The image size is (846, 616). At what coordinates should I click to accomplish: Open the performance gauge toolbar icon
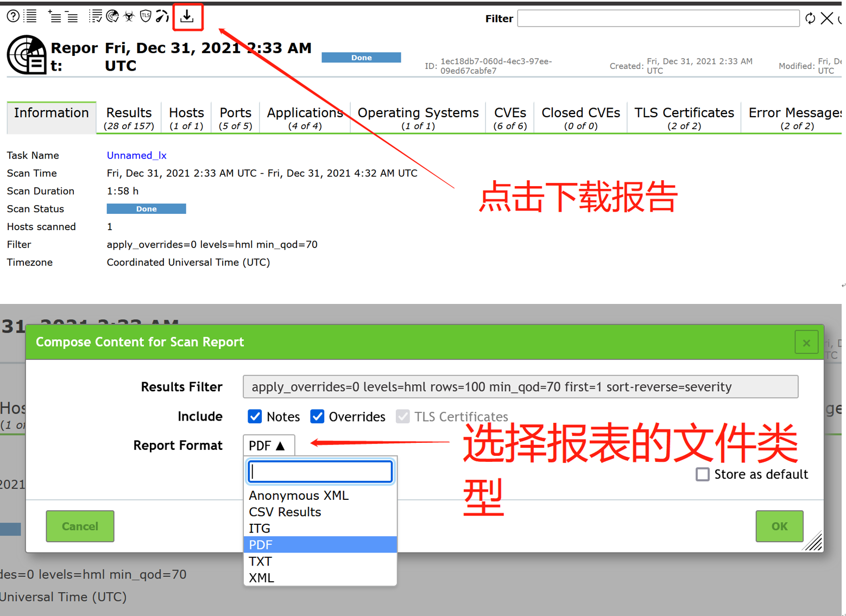[x=161, y=16]
